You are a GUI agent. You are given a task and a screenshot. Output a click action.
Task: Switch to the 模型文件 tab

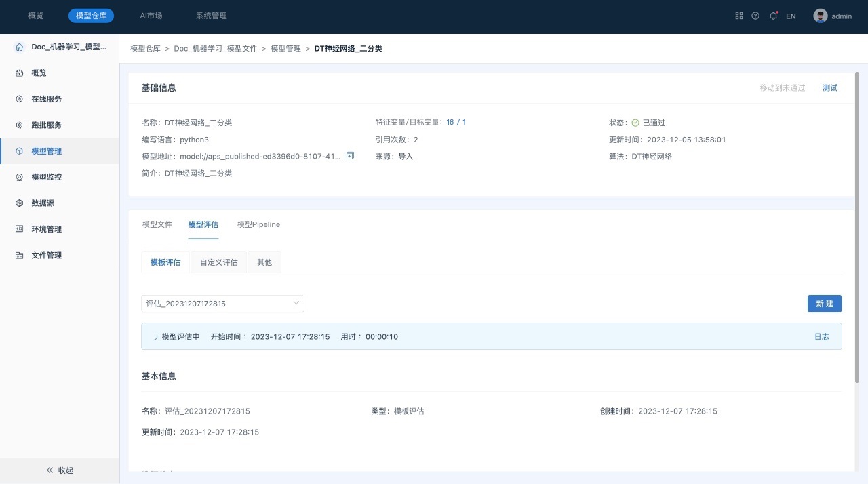tap(157, 224)
